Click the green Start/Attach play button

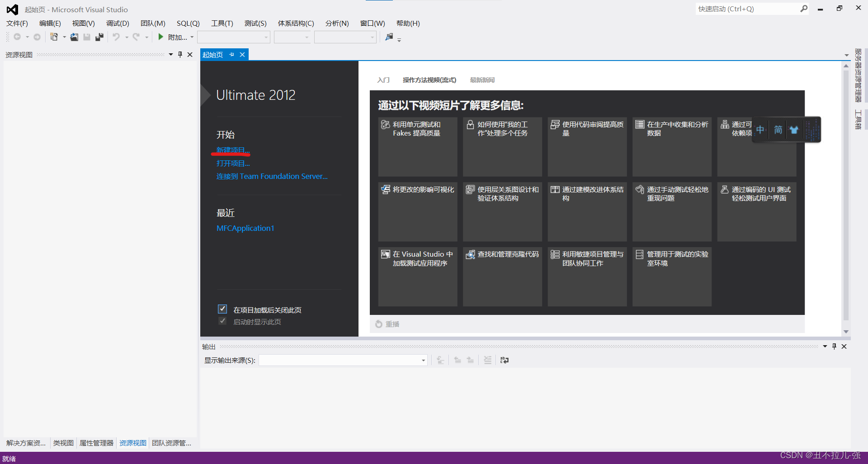pyautogui.click(x=160, y=37)
